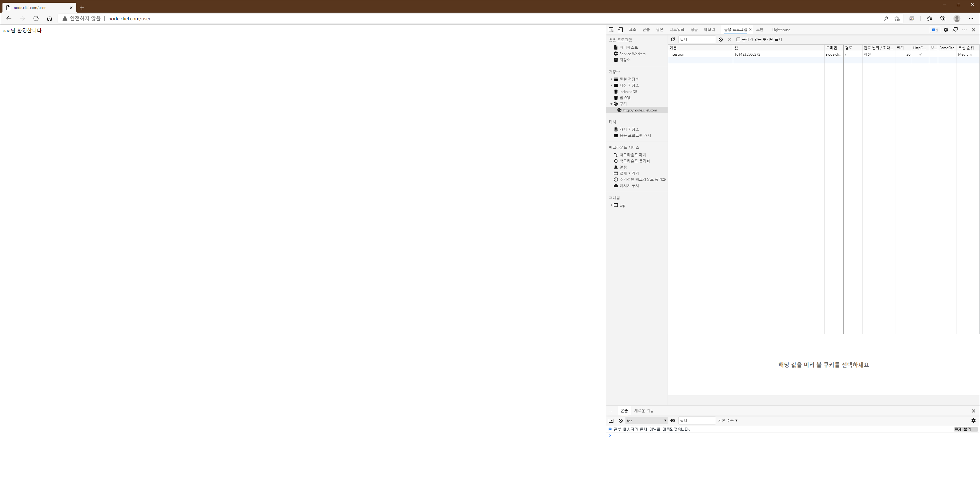Enable show only cookies with issues checkbox
980x499 pixels.
(x=738, y=40)
